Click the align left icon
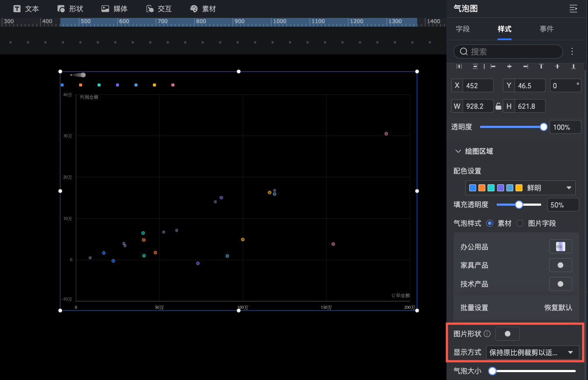 pyautogui.click(x=493, y=66)
